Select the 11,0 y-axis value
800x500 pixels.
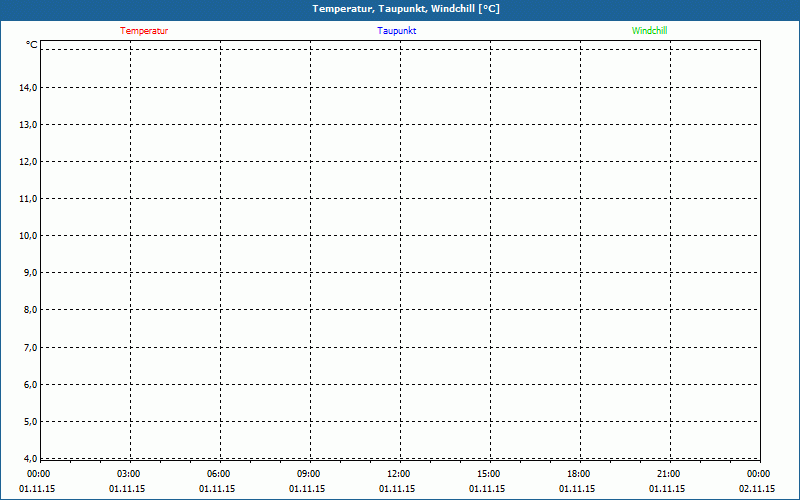tap(28, 198)
